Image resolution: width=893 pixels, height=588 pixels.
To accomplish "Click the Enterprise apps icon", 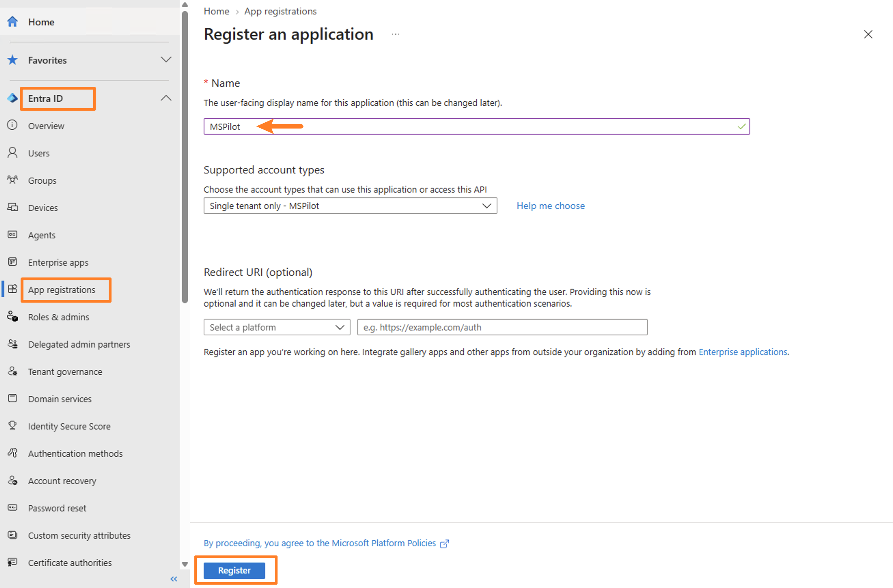I will click(12, 262).
